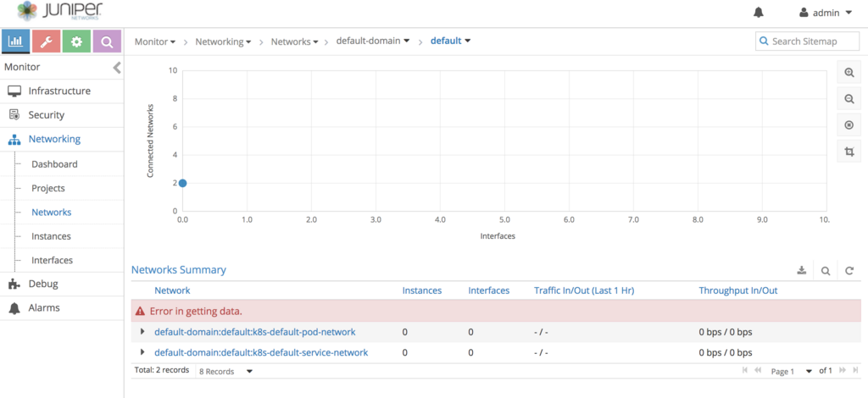The image size is (868, 398).
Task: Click the Error in getting data message
Action: point(196,312)
